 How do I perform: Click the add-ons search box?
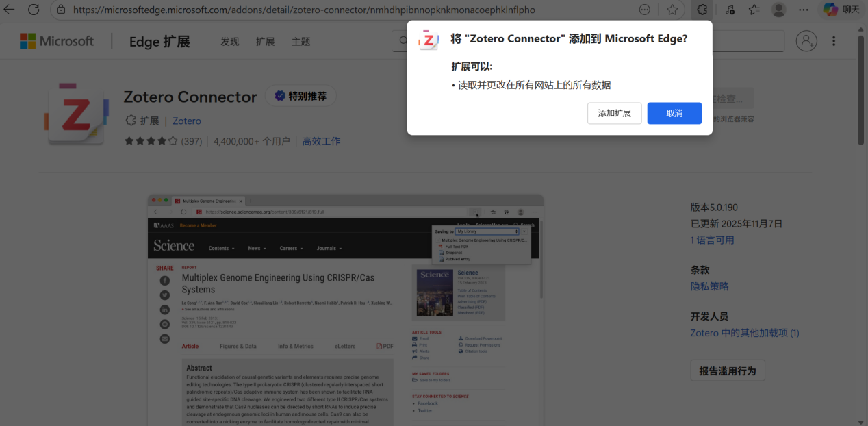587,41
